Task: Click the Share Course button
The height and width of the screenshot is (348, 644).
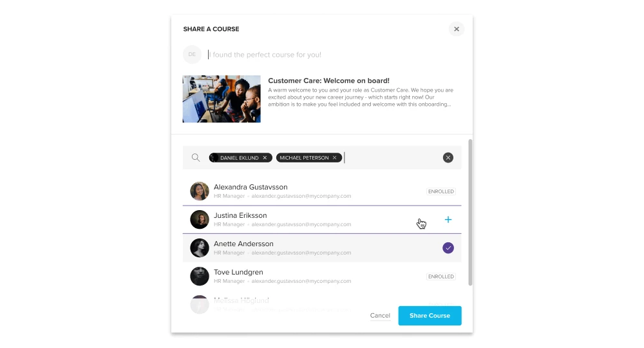Action: (x=430, y=316)
